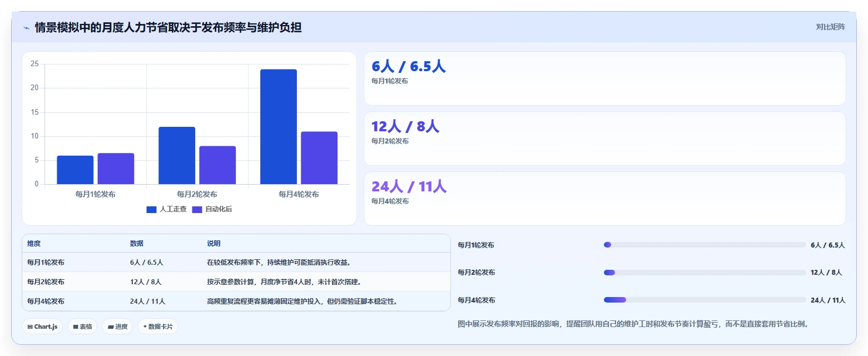Screen dimensions: 868x356
Task: Click the 自动化后 bar for 每月4轮发布
Action: (x=319, y=158)
